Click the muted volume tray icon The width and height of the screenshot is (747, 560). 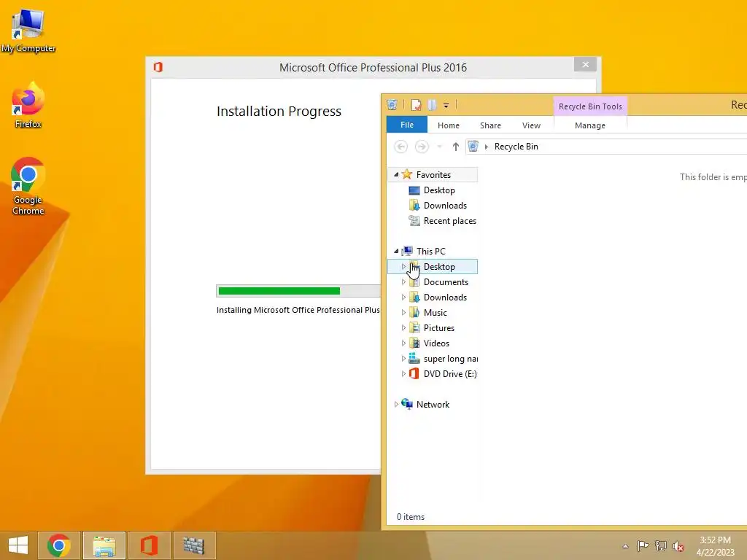tap(678, 545)
